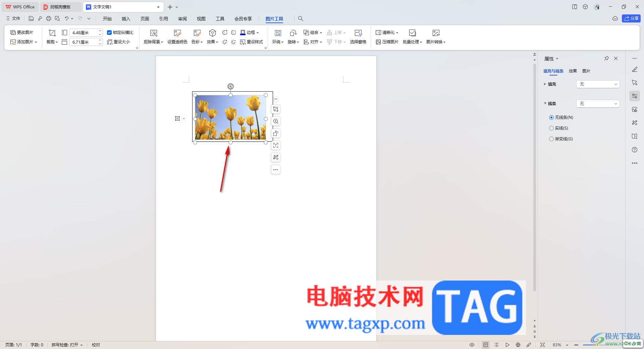Open the Page (页面) ribbon tab
The image size is (644, 349).
click(x=145, y=19)
